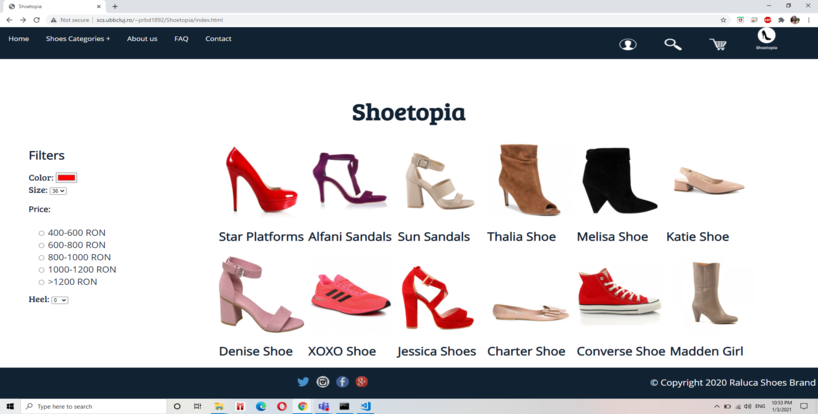Open the Twitter icon in the footer
The width and height of the screenshot is (818, 414).
pyautogui.click(x=303, y=382)
